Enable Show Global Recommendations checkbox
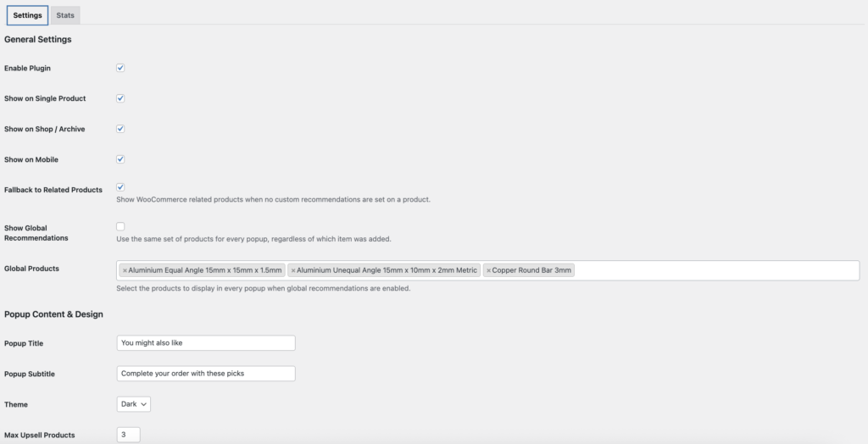868x444 pixels. (x=120, y=226)
